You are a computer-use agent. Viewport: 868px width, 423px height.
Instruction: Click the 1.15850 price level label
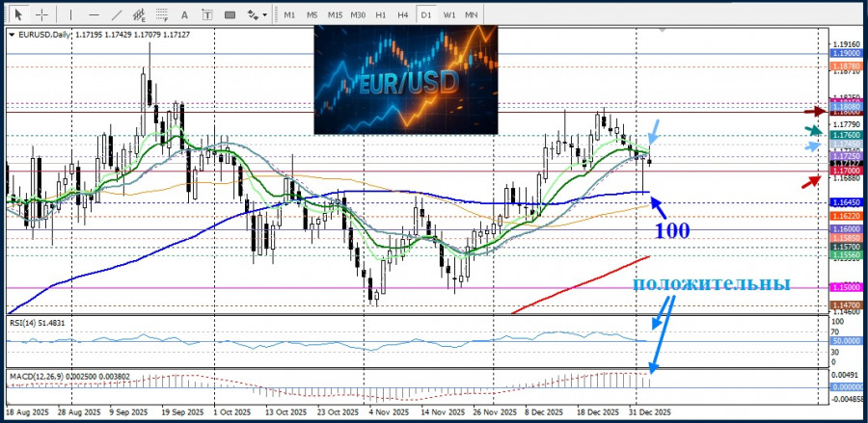(x=847, y=237)
